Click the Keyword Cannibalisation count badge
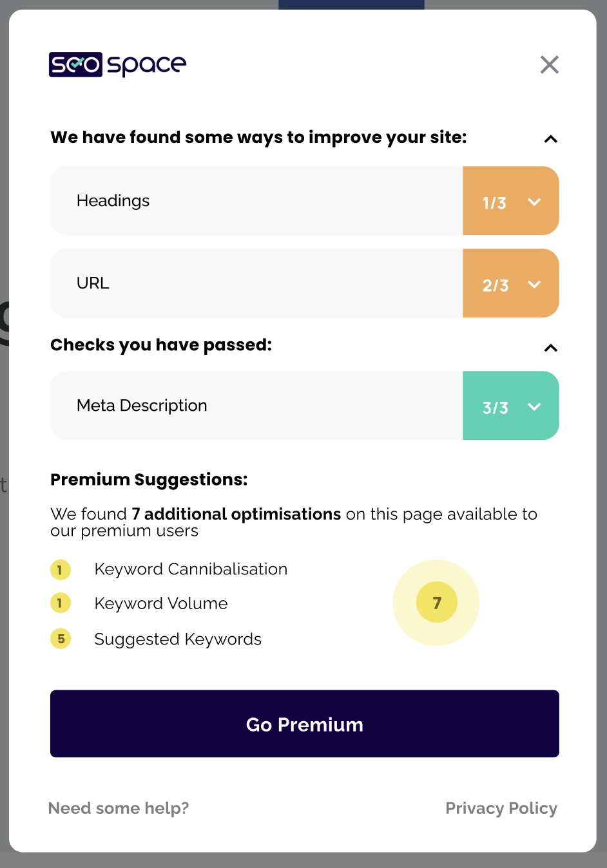607x868 pixels. tap(61, 569)
